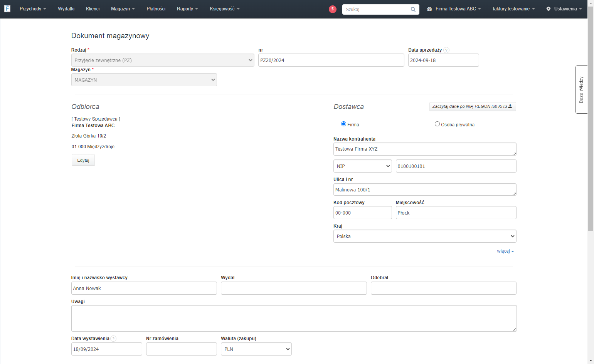
Task: Open the red notifications badge
Action: (x=333, y=9)
